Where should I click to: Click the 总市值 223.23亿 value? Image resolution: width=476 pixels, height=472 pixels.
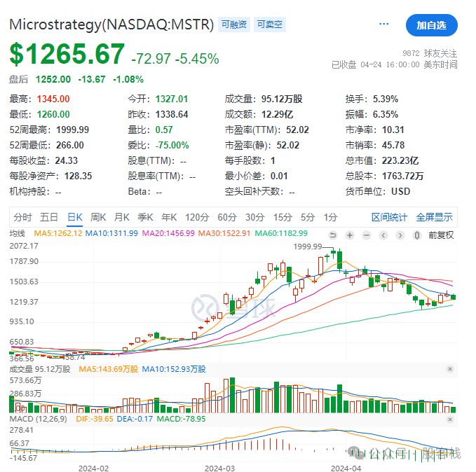tap(400, 160)
